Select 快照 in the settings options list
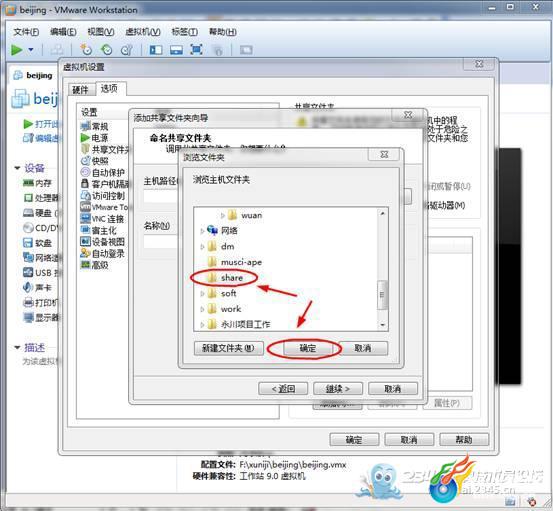 click(95, 161)
